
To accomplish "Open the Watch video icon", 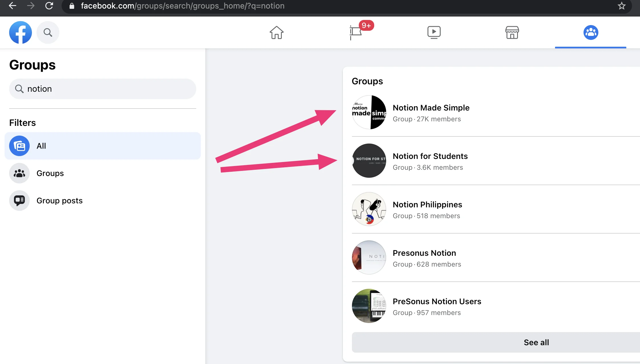I will click(434, 32).
